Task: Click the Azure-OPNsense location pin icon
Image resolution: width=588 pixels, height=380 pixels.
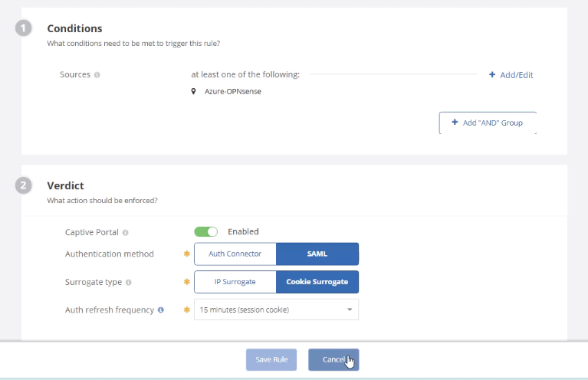Action: (x=193, y=91)
